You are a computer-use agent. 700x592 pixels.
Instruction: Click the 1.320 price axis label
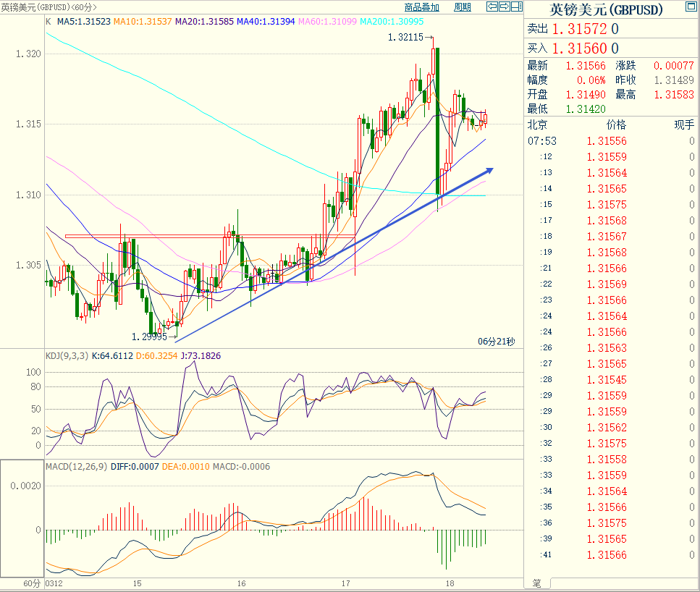tap(28, 54)
